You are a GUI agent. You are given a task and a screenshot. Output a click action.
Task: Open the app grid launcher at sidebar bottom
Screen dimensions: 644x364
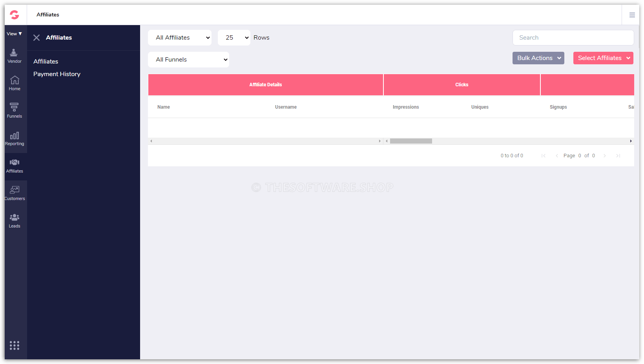(x=15, y=345)
